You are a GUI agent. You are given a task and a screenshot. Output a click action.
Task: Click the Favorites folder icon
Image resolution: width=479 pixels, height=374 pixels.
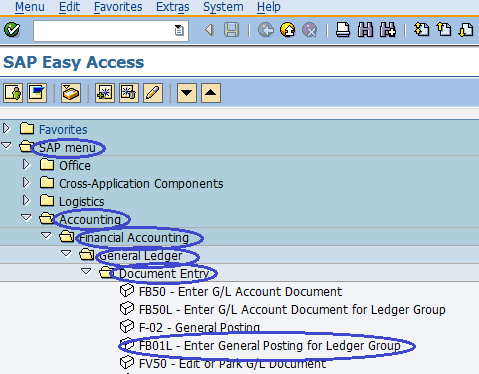click(x=27, y=128)
